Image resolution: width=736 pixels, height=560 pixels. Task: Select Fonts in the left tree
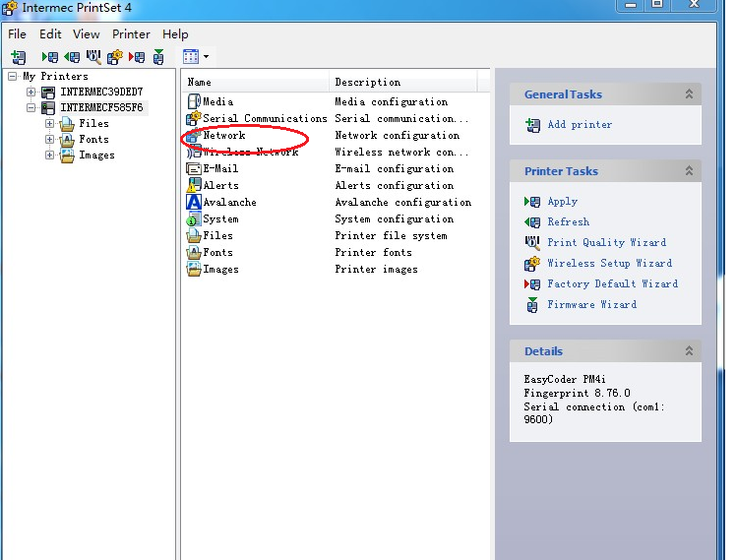tap(93, 139)
